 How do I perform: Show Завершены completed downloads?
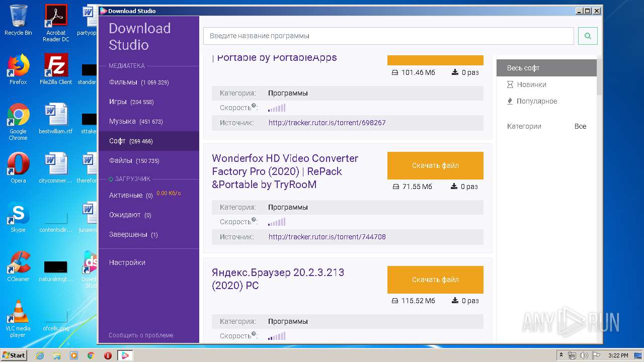(x=149, y=234)
